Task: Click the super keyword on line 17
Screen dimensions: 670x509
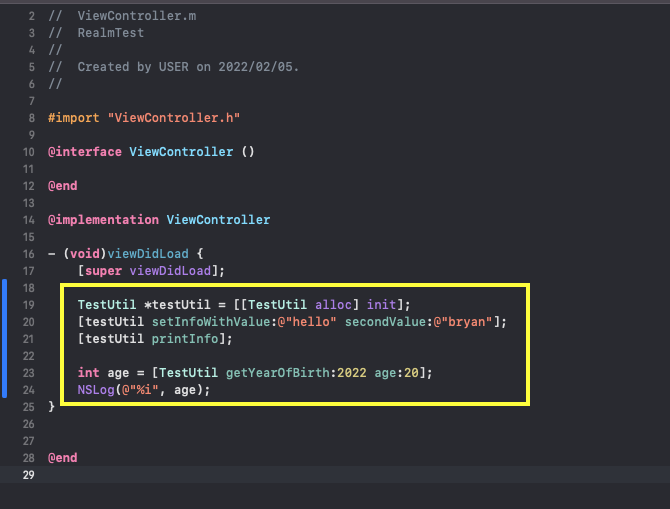Action: pos(103,271)
